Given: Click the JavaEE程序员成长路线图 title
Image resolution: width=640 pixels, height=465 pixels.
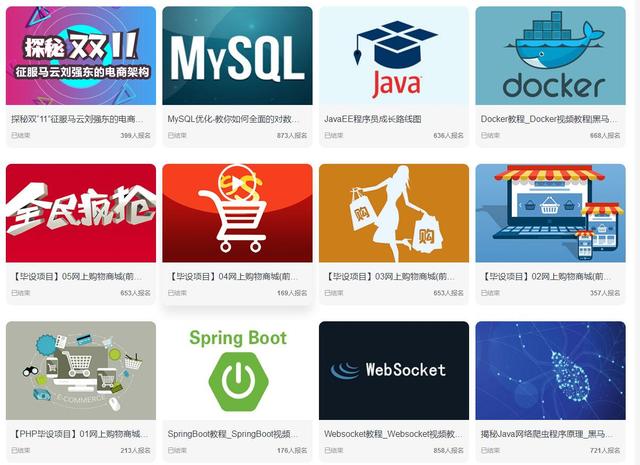Looking at the screenshot, I should (x=373, y=119).
